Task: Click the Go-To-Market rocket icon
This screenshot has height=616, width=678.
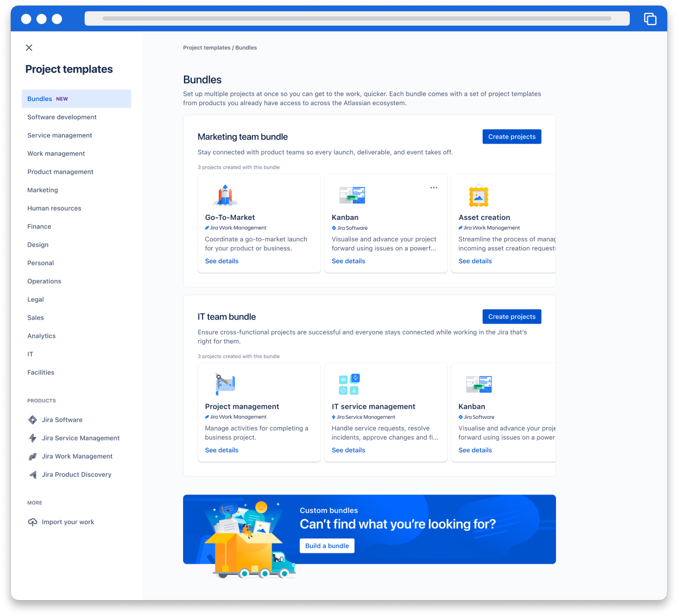Action: 225,195
